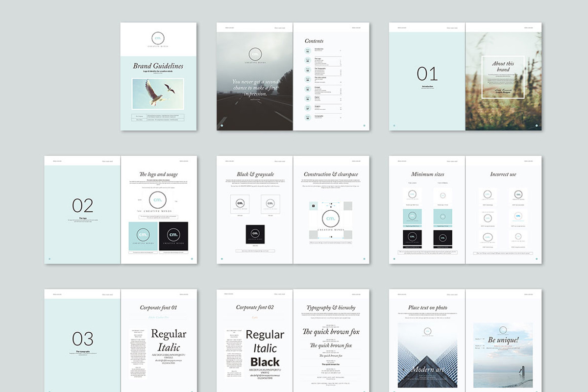Click the section 01 badge in Contents
This screenshot has width=588, height=392.
(308, 49)
